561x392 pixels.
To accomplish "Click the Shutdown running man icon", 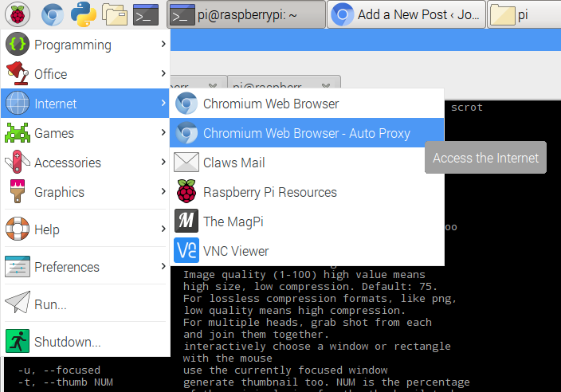I will coord(18,341).
